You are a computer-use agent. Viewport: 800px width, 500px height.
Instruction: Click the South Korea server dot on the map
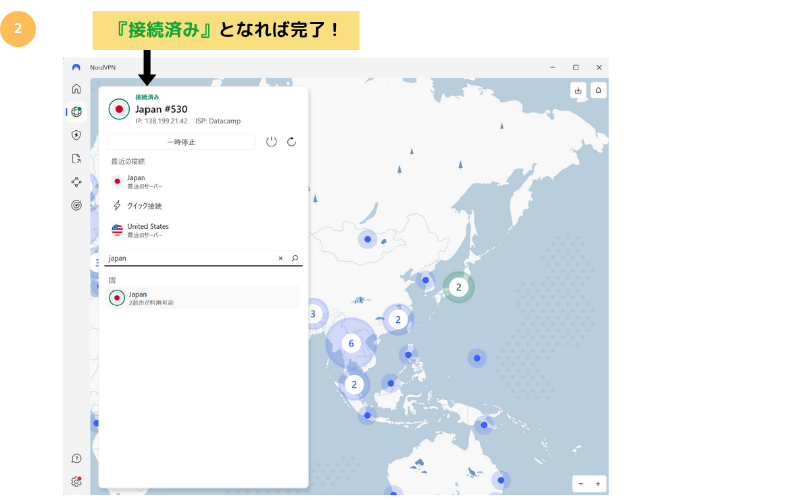(426, 280)
